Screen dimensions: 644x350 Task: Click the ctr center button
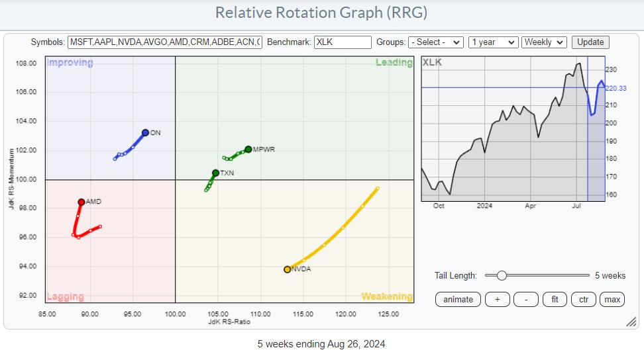(x=584, y=300)
